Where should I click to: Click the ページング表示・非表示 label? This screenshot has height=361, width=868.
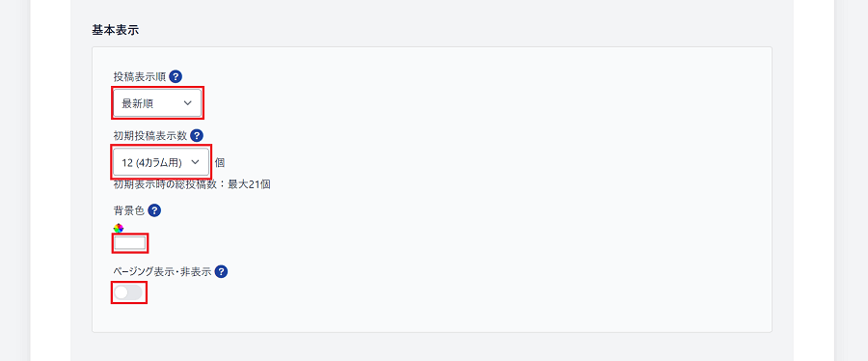(163, 272)
